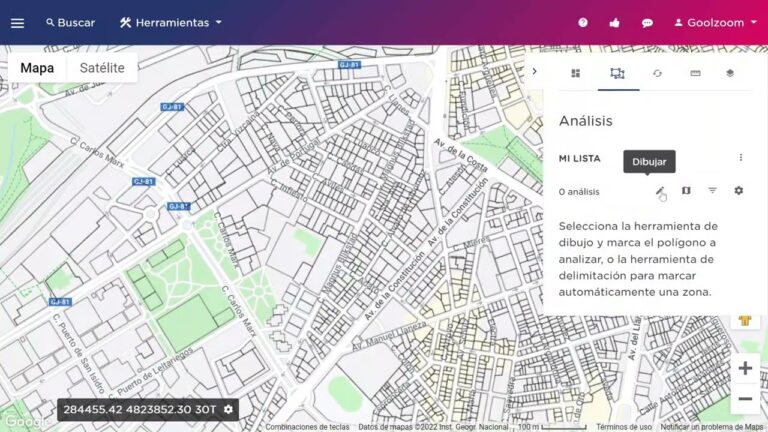
Task: Click the help question mark icon
Action: (582, 23)
